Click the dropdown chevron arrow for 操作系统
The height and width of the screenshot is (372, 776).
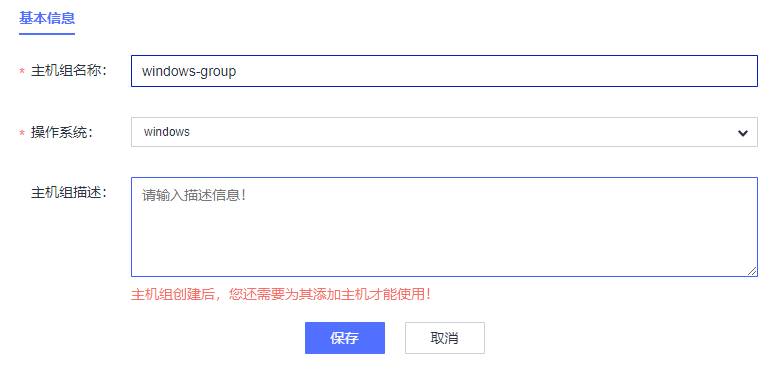(742, 133)
